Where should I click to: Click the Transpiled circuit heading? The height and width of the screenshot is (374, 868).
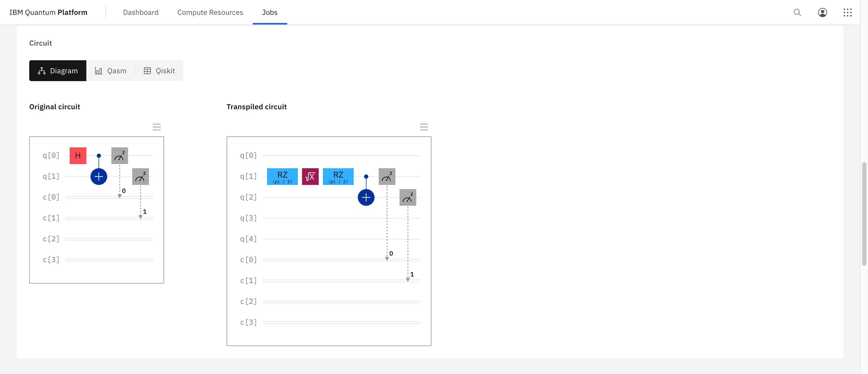coord(256,107)
